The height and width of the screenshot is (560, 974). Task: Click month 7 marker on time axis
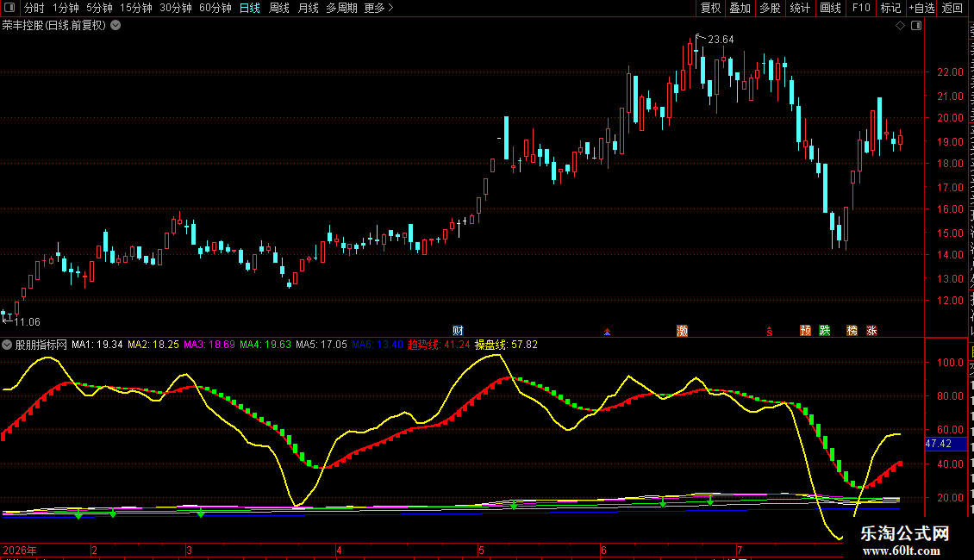click(x=740, y=550)
